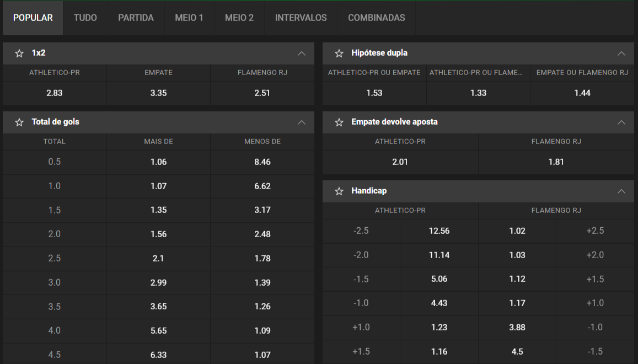The width and height of the screenshot is (638, 364).
Task: Star the Total de gols market
Action: pos(19,122)
